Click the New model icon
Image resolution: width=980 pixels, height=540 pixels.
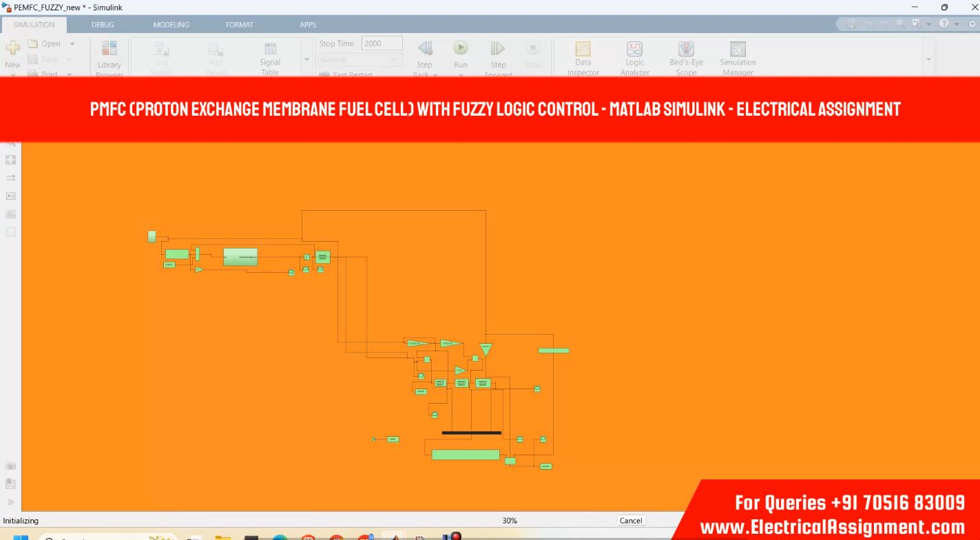(x=12, y=49)
